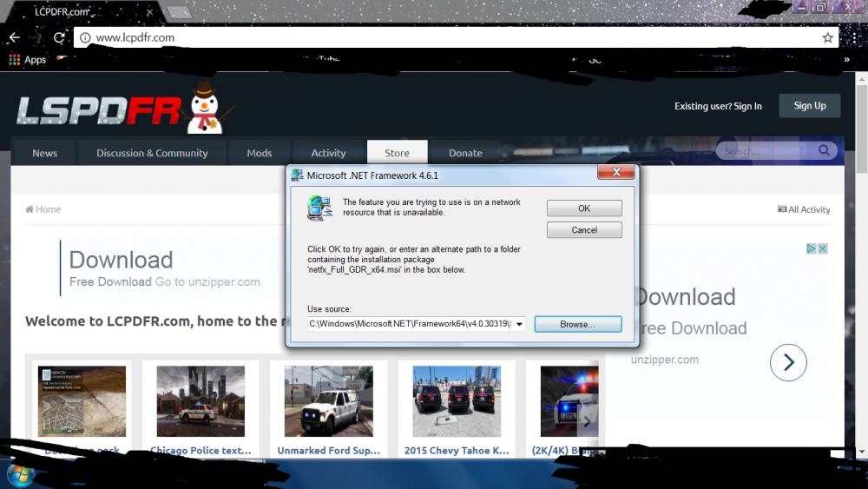
Task: Click the address bar with www.lcpdfr.com
Action: point(457,37)
